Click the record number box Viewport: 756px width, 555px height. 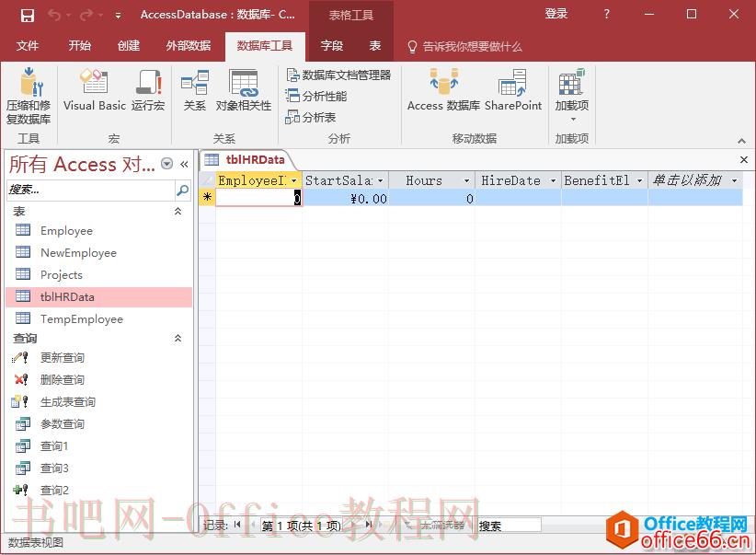click(x=301, y=525)
